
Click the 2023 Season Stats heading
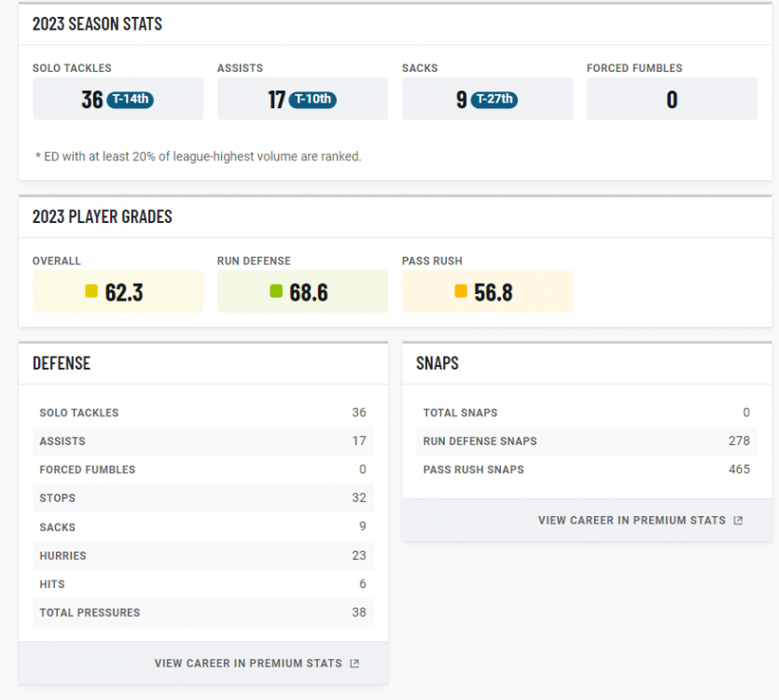point(97,24)
